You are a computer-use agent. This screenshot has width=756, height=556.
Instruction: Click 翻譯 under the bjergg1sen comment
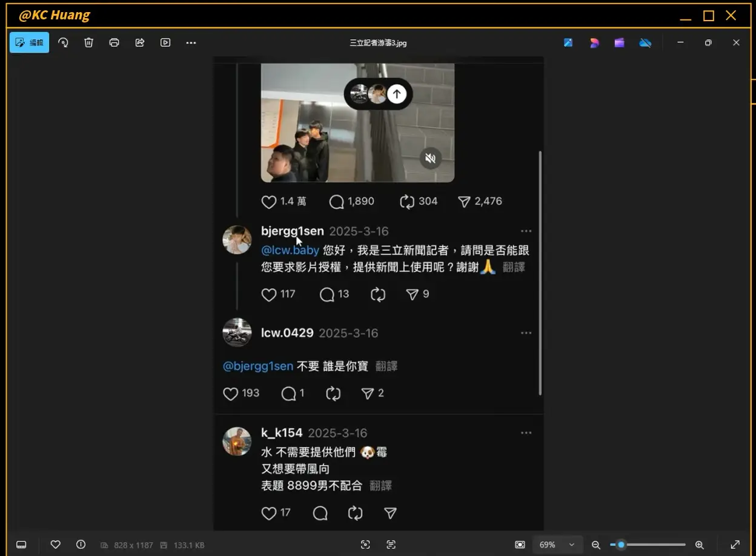point(514,267)
